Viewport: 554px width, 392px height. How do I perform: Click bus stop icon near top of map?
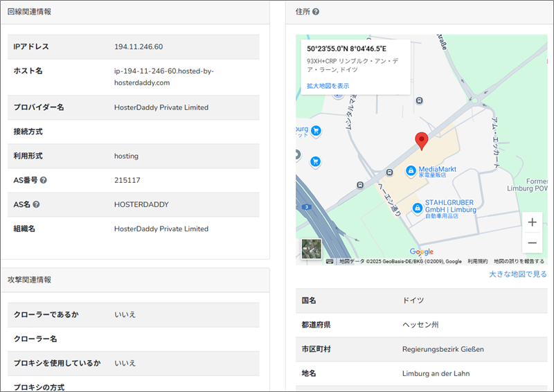coord(420,100)
